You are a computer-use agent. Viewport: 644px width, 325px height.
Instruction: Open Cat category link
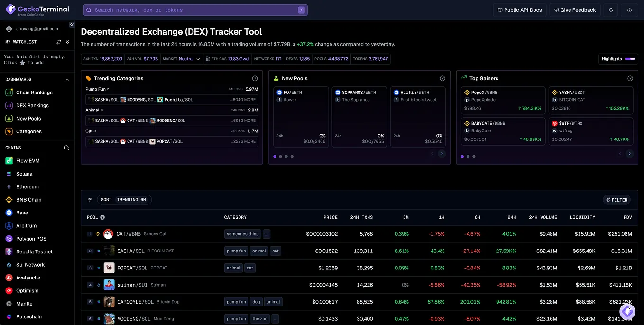pyautogui.click(x=91, y=131)
